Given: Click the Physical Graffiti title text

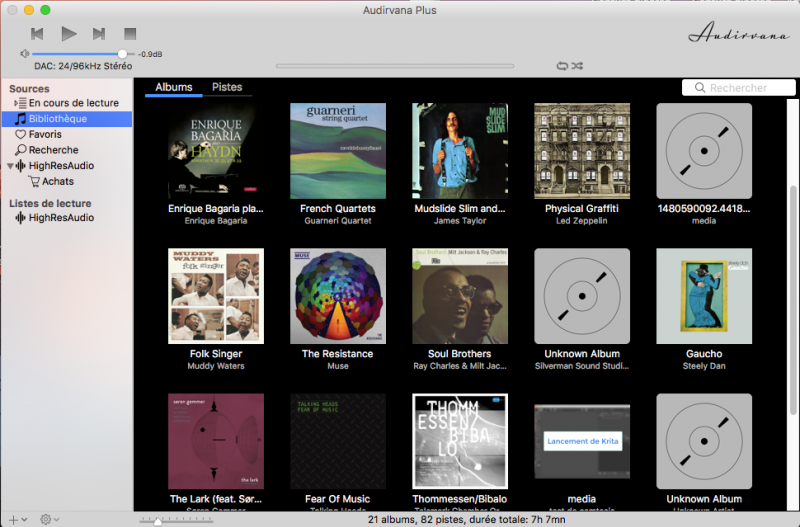Looking at the screenshot, I should click(x=582, y=209).
